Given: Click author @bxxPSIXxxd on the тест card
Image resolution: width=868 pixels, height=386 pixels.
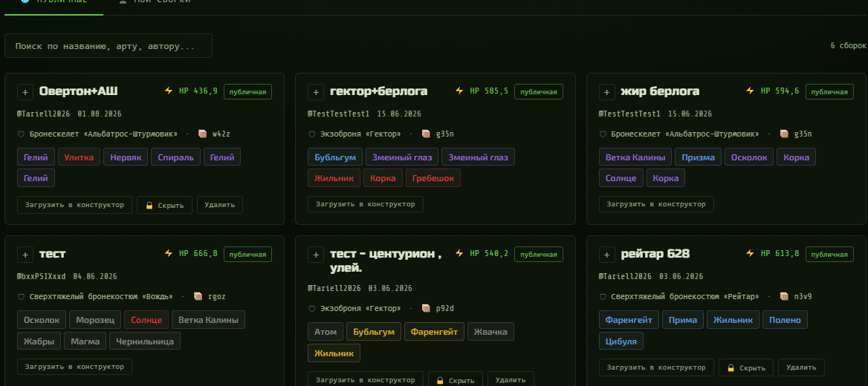Looking at the screenshot, I should pyautogui.click(x=42, y=276).
